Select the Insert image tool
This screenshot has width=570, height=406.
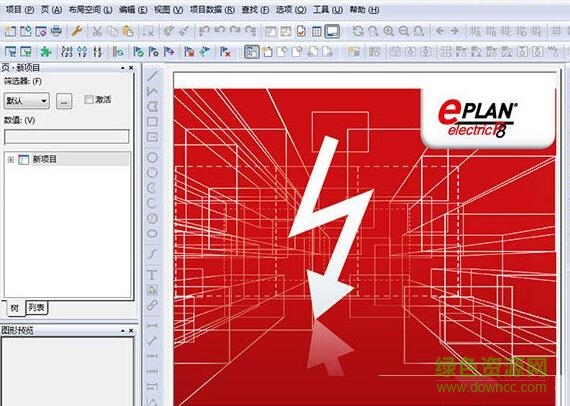click(x=152, y=290)
